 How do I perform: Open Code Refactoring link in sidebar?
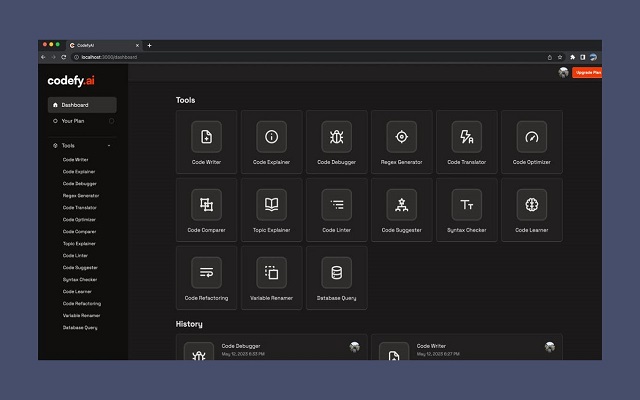tap(81, 303)
